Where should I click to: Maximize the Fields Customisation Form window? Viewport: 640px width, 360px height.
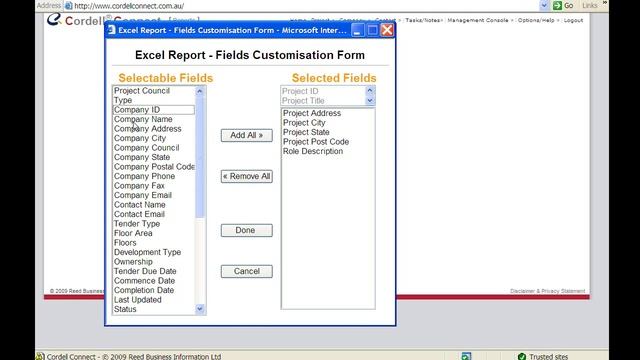pos(372,30)
